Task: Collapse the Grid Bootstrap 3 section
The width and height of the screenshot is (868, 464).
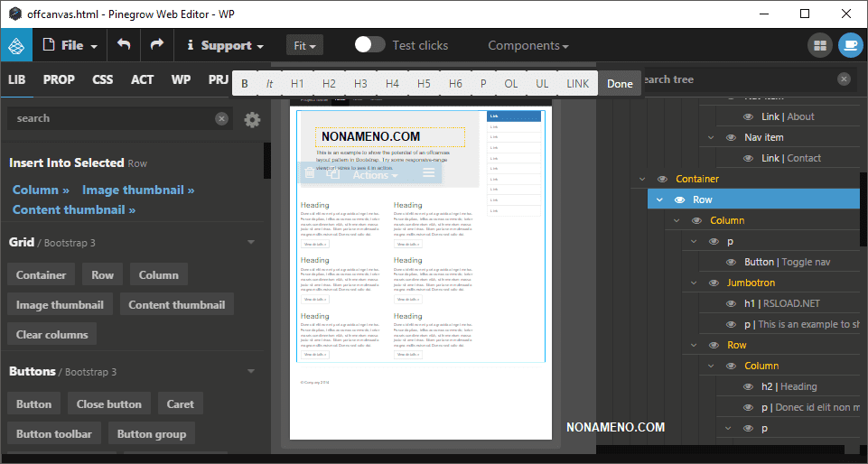Action: click(251, 242)
